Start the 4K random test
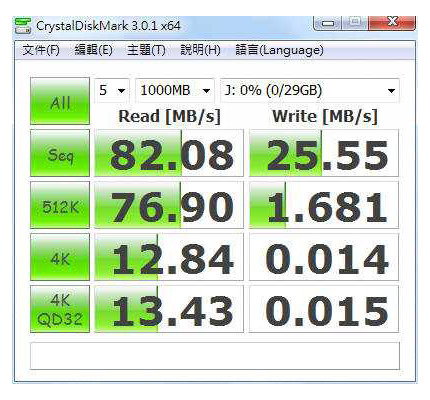The height and width of the screenshot is (400, 430). 60,257
